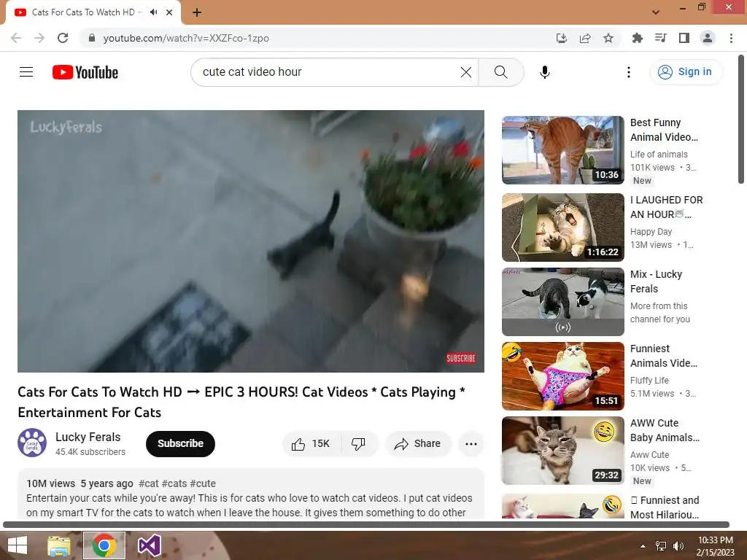Viewport: 747px width, 560px height.
Task: Open Chrome three-dot menu
Action: pyautogui.click(x=731, y=38)
